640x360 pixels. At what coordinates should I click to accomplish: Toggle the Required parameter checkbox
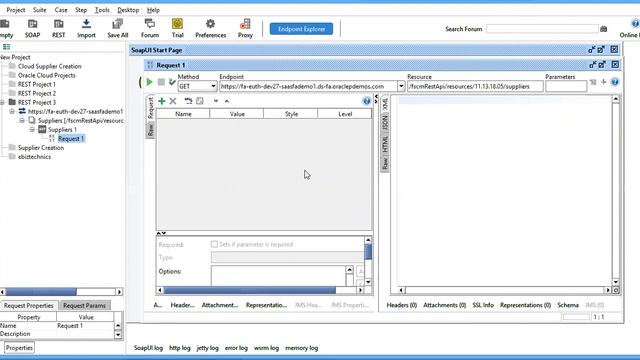214,244
